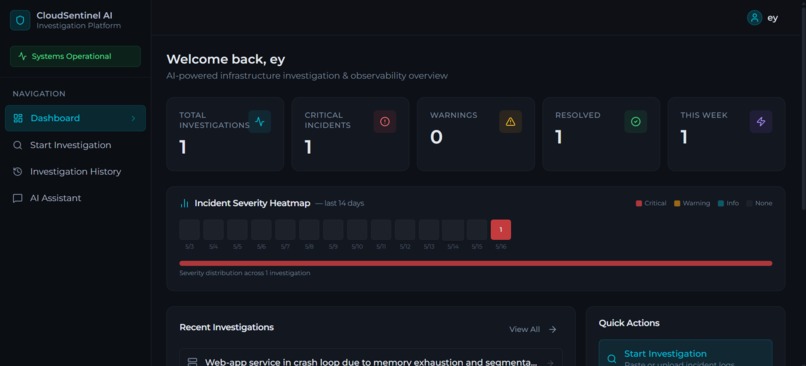Click the Welcome back, ey heading
This screenshot has width=806, height=366.
coord(226,60)
